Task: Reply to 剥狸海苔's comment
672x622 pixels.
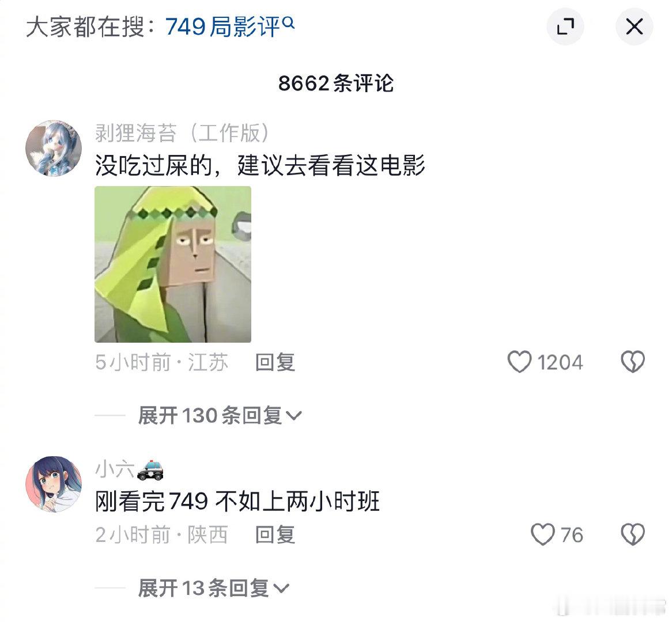Action: pyautogui.click(x=275, y=362)
